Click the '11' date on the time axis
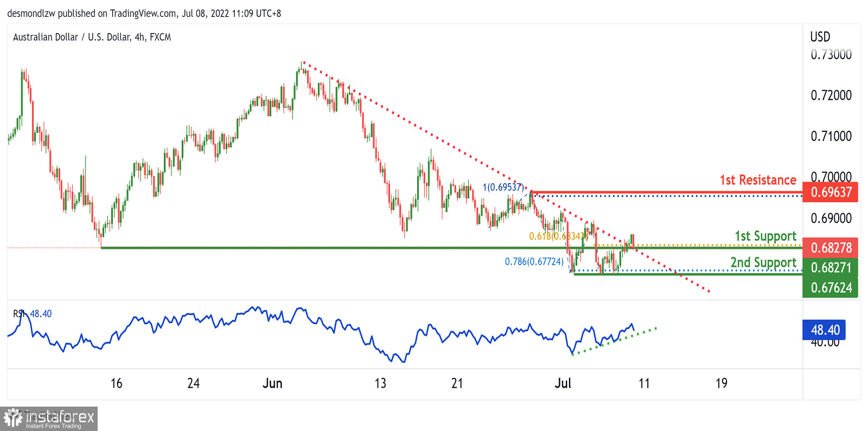Screen dimensions: 868x431 click(x=644, y=383)
